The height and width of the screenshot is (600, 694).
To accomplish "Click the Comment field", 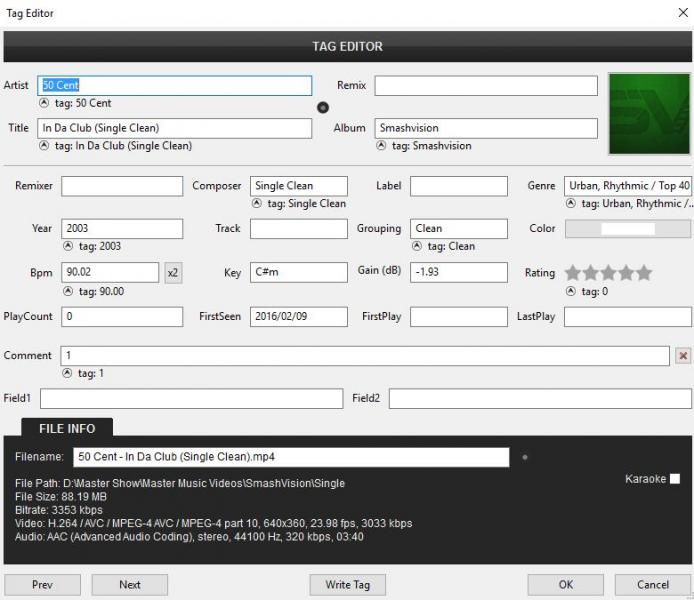I will (365, 356).
